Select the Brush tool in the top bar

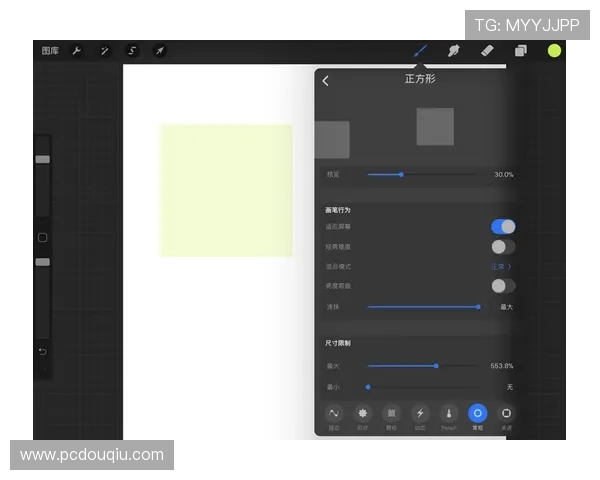pos(420,51)
